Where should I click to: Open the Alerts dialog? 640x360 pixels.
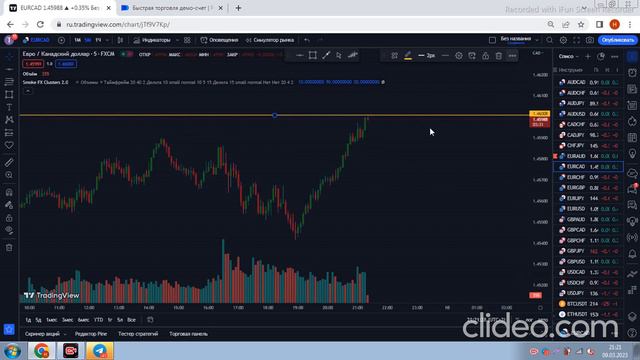(x=219, y=40)
